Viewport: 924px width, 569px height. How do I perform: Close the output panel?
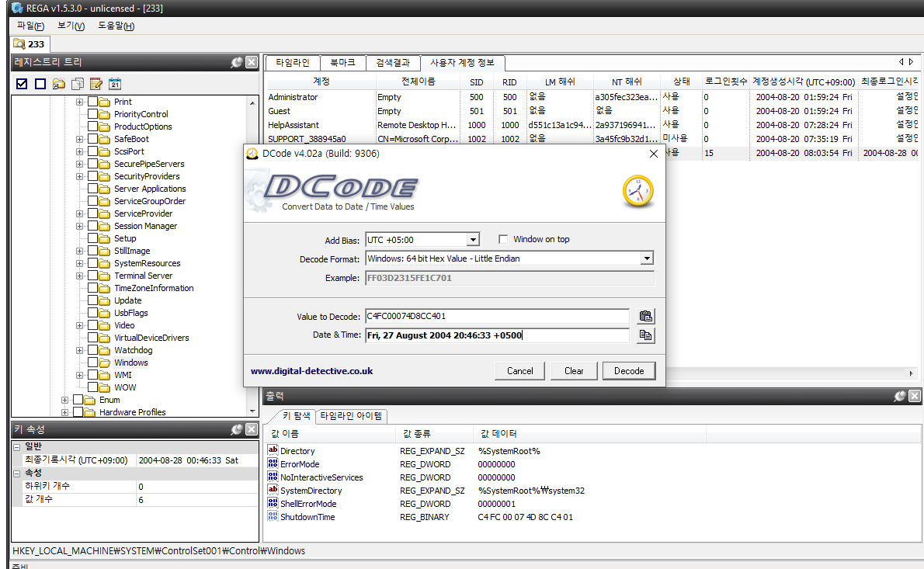(x=915, y=396)
